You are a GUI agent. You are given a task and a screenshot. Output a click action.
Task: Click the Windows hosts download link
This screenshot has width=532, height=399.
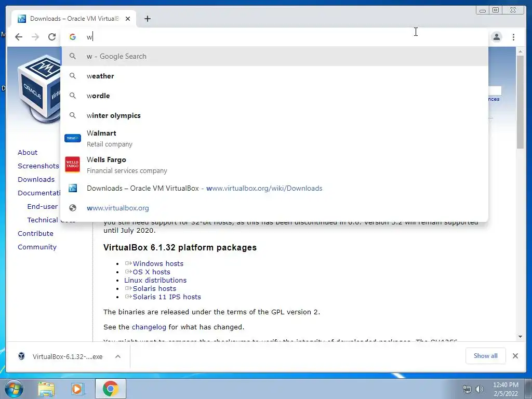(158, 263)
